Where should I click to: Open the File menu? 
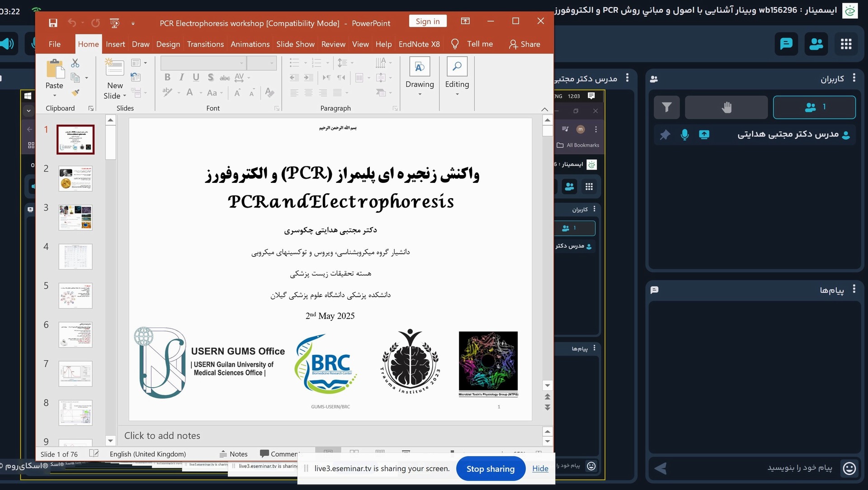pyautogui.click(x=55, y=44)
